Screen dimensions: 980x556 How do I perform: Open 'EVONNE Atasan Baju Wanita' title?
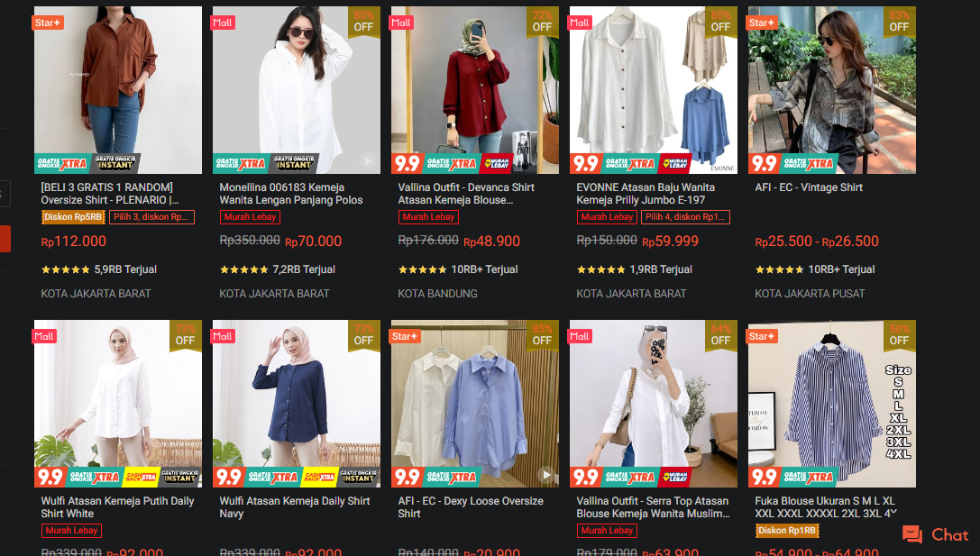click(646, 194)
